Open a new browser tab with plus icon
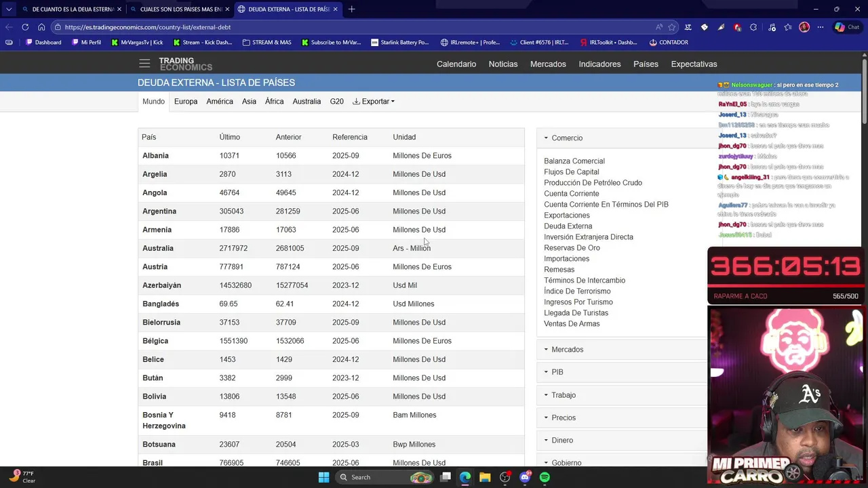Viewport: 868px width, 488px height. coord(351,9)
